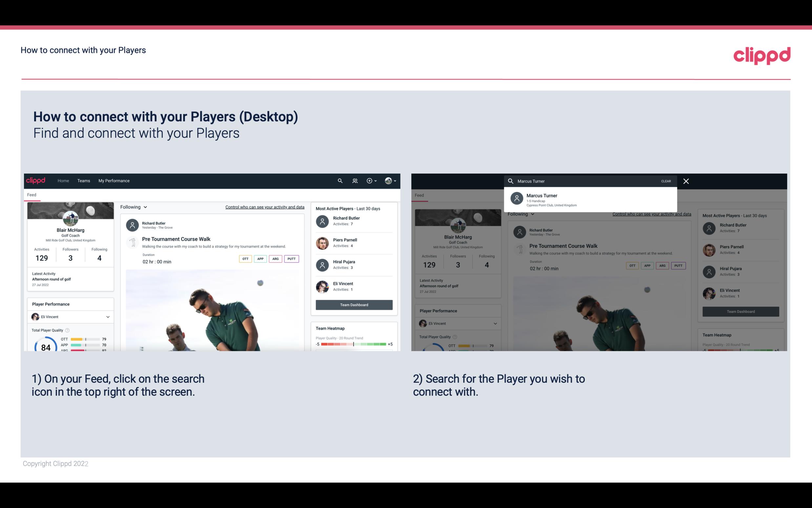The width and height of the screenshot is (812, 508).
Task: Click the close X icon on search overlay
Action: (x=687, y=181)
